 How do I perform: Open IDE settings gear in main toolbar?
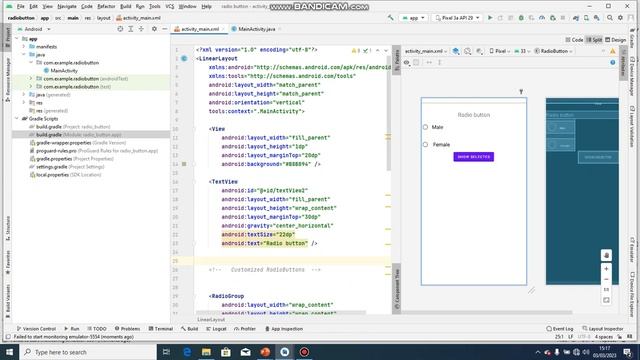[x=620, y=18]
